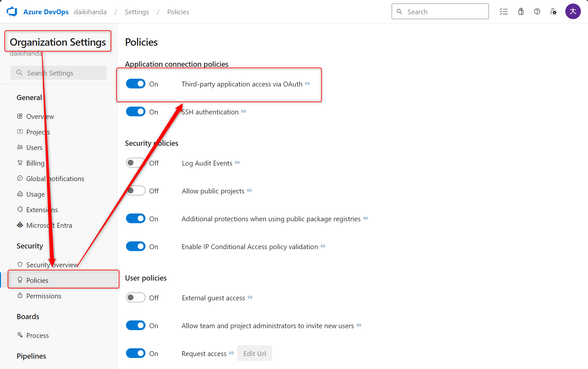The height and width of the screenshot is (369, 588).
Task: Toggle Additional protections for public package registries
Action: 136,219
